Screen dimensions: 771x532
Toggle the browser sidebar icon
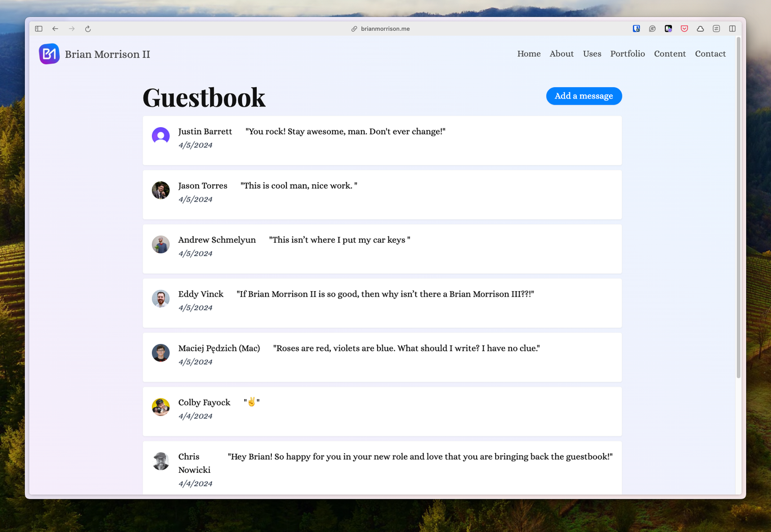click(x=39, y=29)
